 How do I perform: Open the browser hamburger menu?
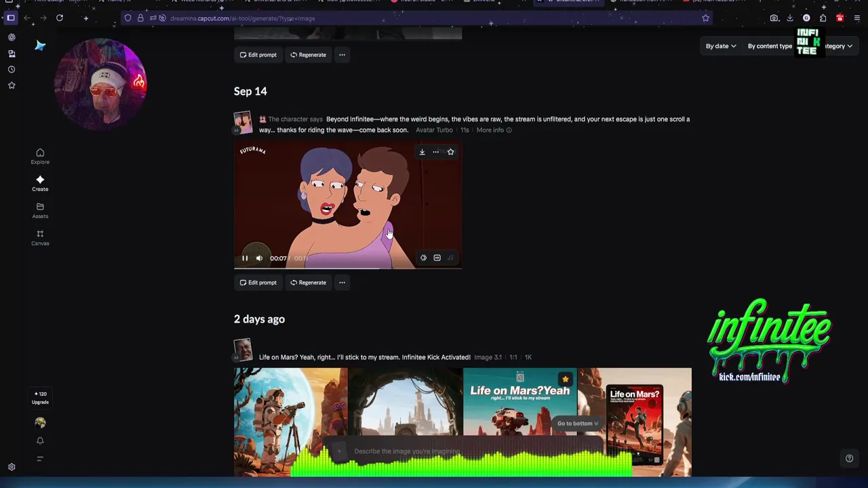coord(857,18)
